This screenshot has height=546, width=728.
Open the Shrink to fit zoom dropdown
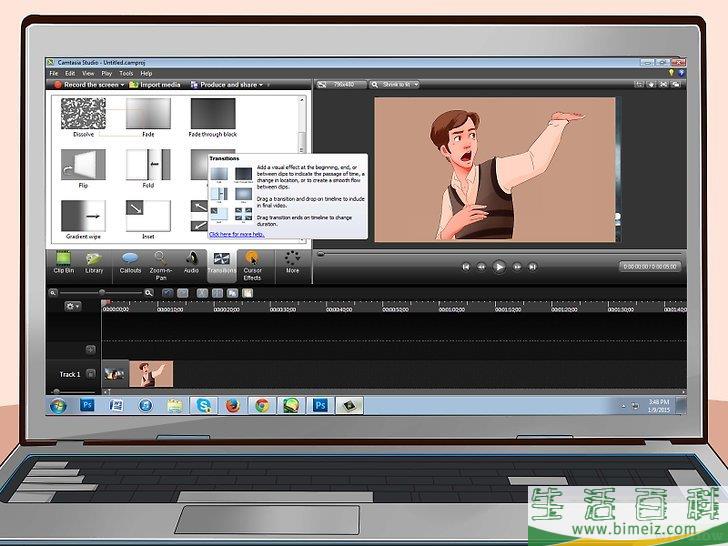pos(395,84)
